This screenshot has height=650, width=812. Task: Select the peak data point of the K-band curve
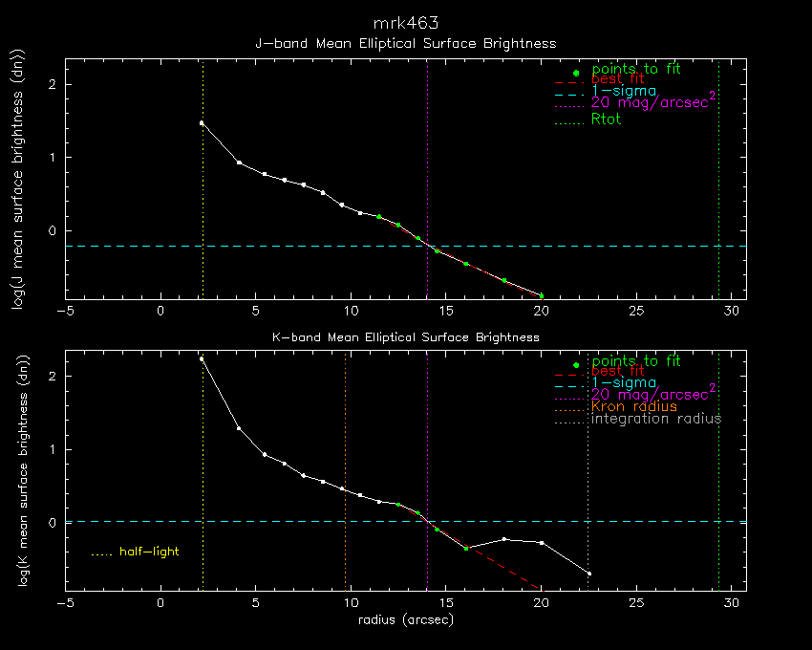click(202, 358)
